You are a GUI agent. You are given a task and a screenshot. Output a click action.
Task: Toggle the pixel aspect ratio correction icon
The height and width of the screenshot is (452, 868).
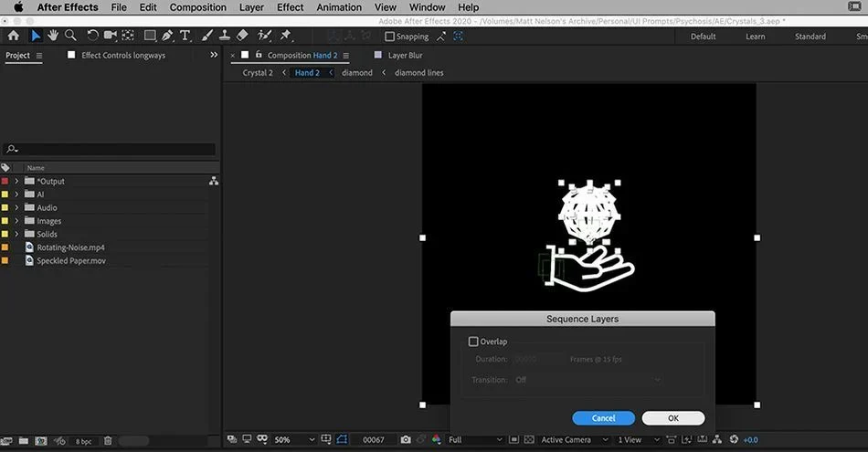[x=671, y=440]
